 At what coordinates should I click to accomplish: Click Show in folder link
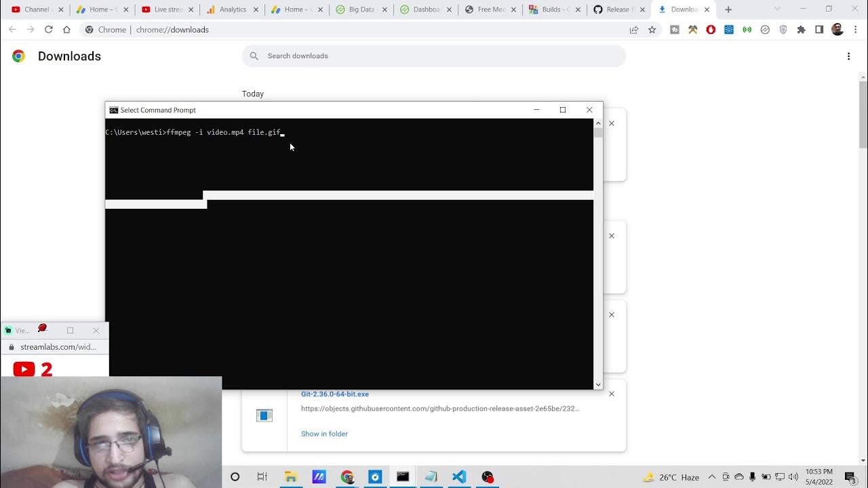tap(324, 434)
